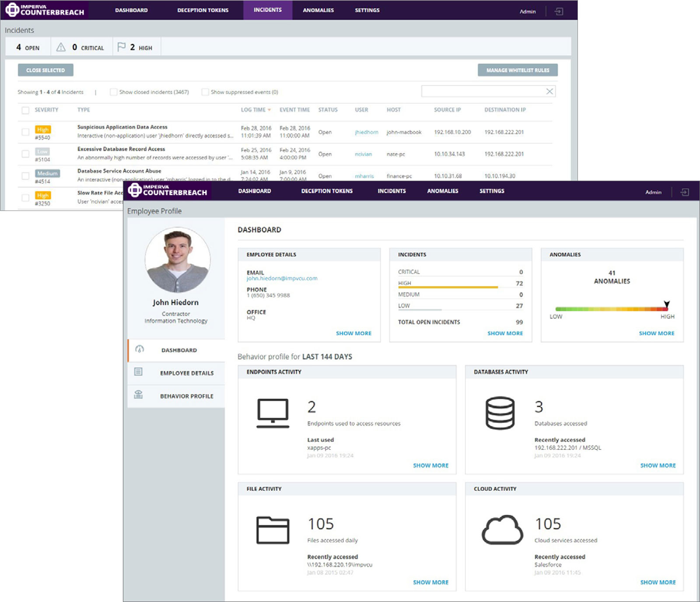The width and height of the screenshot is (700, 602).
Task: Open Suspicious Application Data Access incident
Action: click(x=122, y=127)
